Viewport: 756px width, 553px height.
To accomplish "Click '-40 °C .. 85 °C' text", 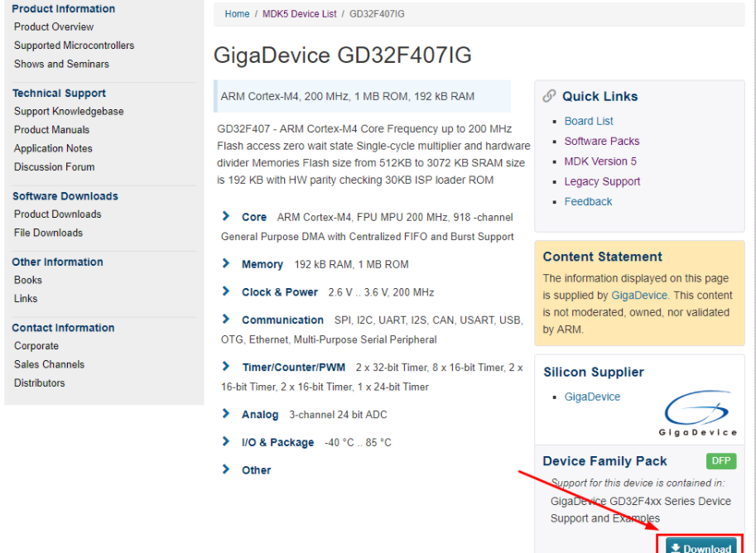I will [358, 443].
